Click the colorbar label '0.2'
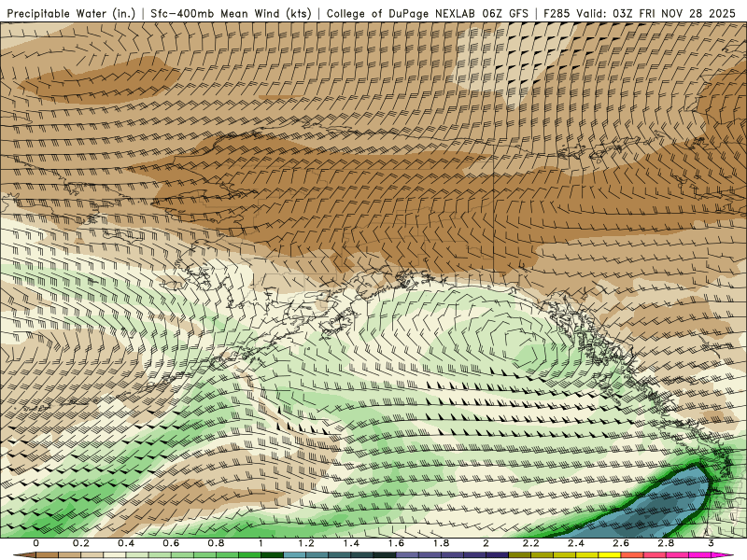This screenshot has width=747, height=560. [x=81, y=543]
